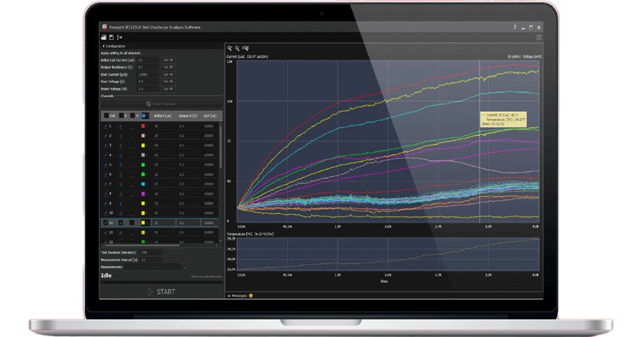
Task: Uncheck the cell 5 enable checkbox
Action: tap(106, 165)
